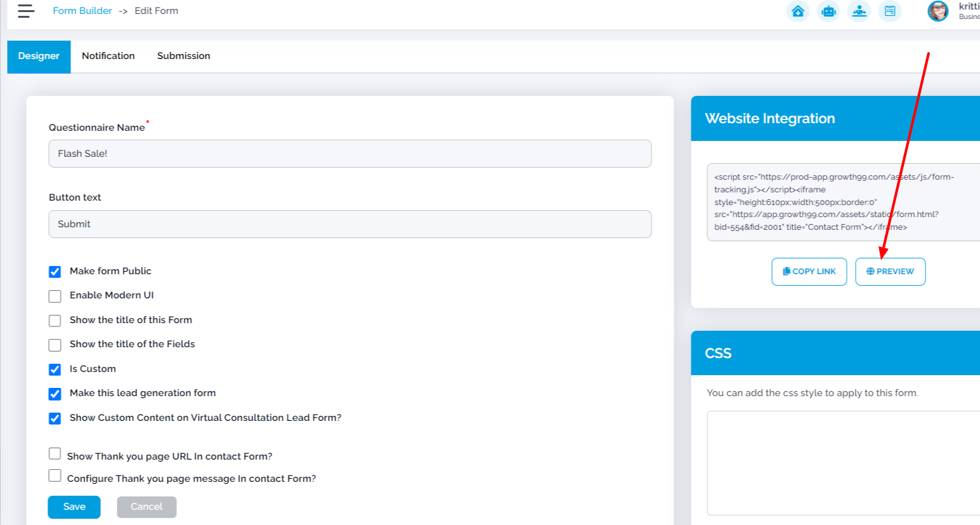Enable Modern UI checkbox
The height and width of the screenshot is (525, 980).
[x=55, y=296]
